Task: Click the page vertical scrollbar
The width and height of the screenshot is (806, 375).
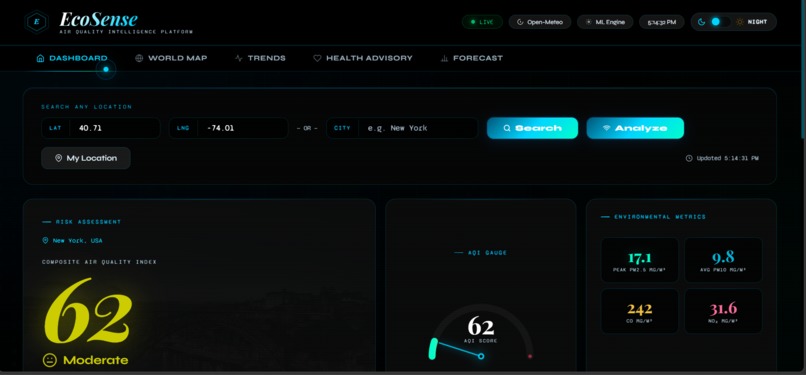Action: tap(803, 69)
